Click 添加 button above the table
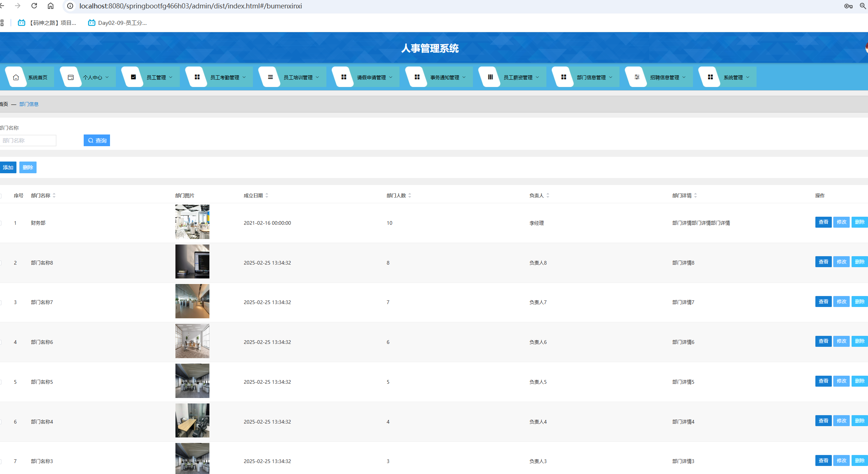Image resolution: width=868 pixels, height=474 pixels. click(8, 167)
